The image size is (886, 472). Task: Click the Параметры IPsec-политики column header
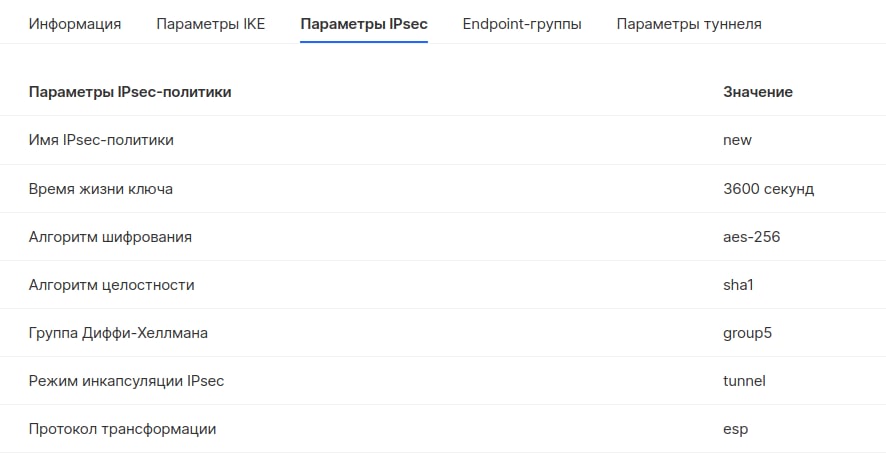130,92
